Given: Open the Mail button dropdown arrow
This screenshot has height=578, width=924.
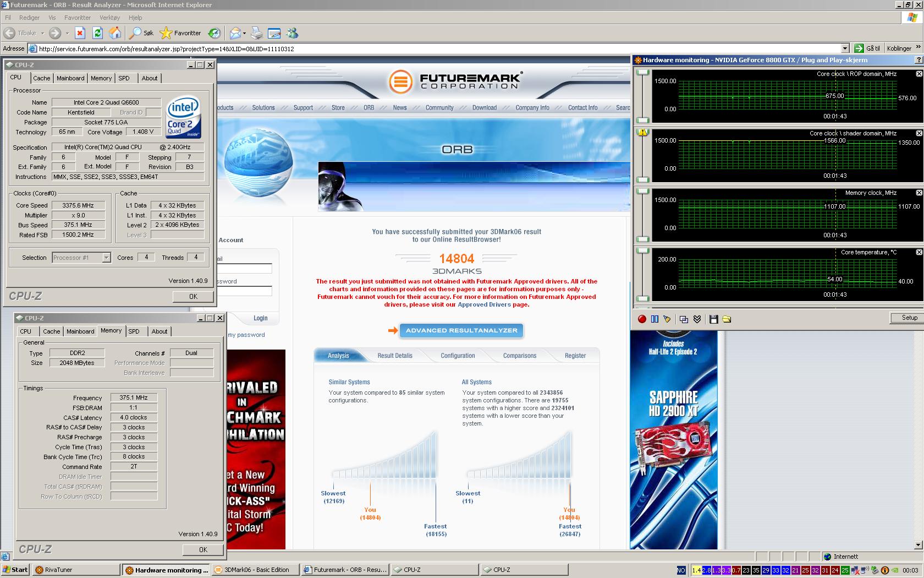Looking at the screenshot, I should coord(244,33).
